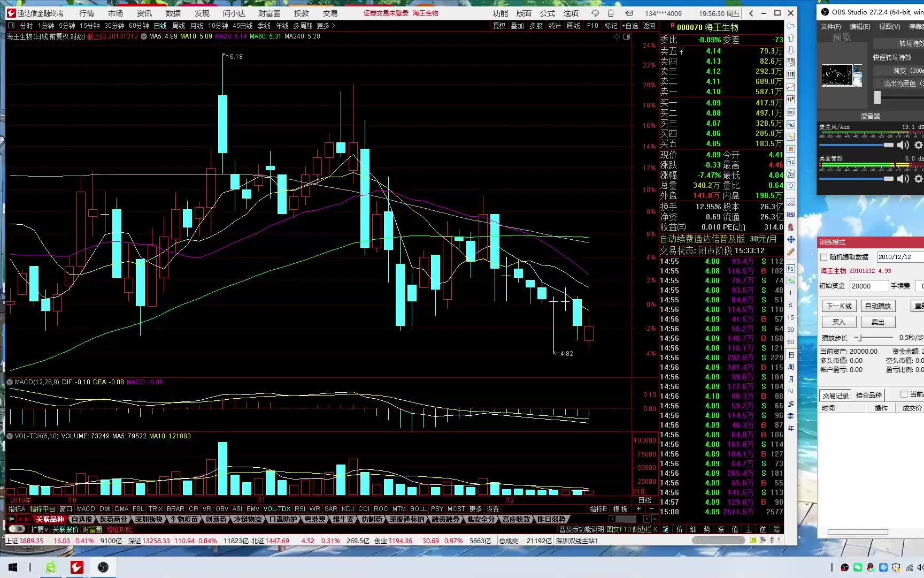Open the 扩展 dropdown
Image resolution: width=924 pixels, height=578 pixels.
point(40,529)
